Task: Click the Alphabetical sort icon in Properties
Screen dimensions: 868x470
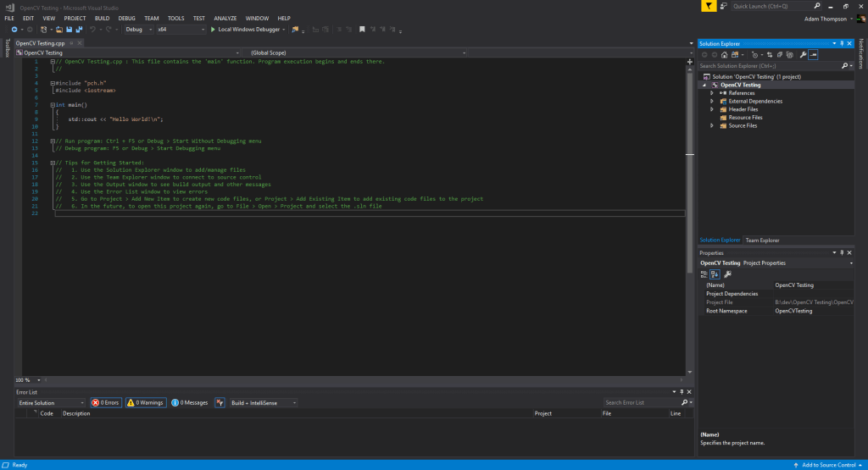Action: (715, 274)
